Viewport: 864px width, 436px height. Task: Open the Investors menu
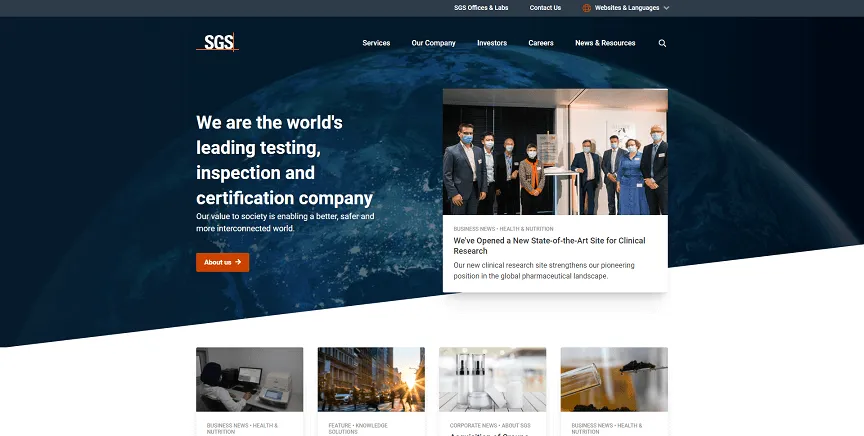point(492,43)
